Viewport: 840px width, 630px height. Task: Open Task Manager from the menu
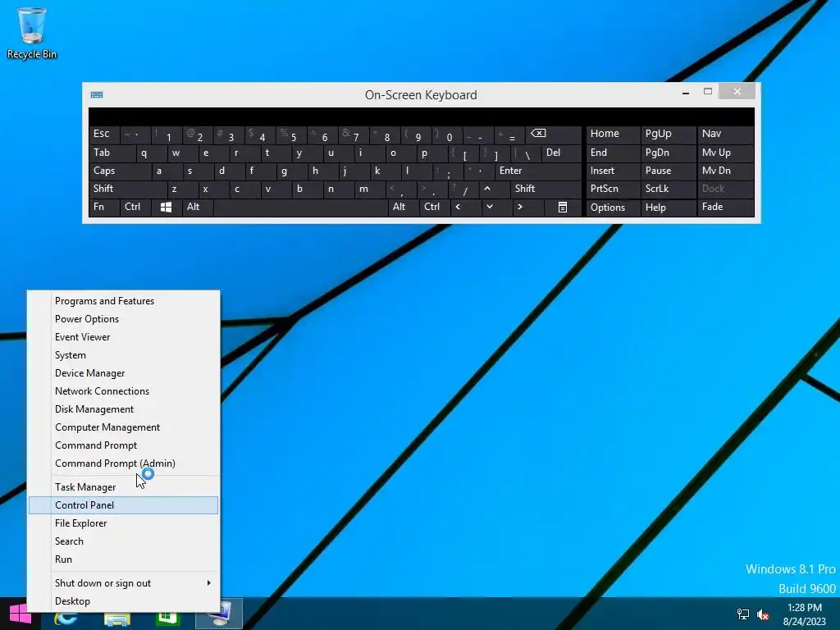(x=123, y=487)
